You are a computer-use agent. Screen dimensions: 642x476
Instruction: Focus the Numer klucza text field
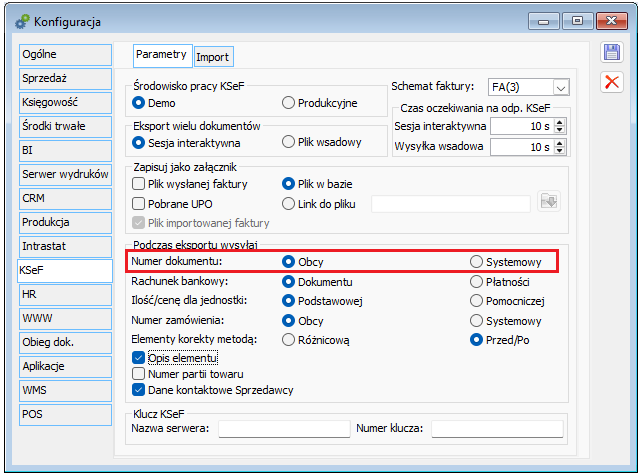(x=496, y=429)
